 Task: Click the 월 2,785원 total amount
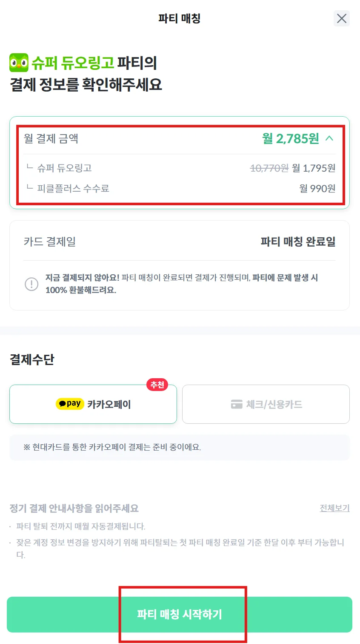pos(291,138)
